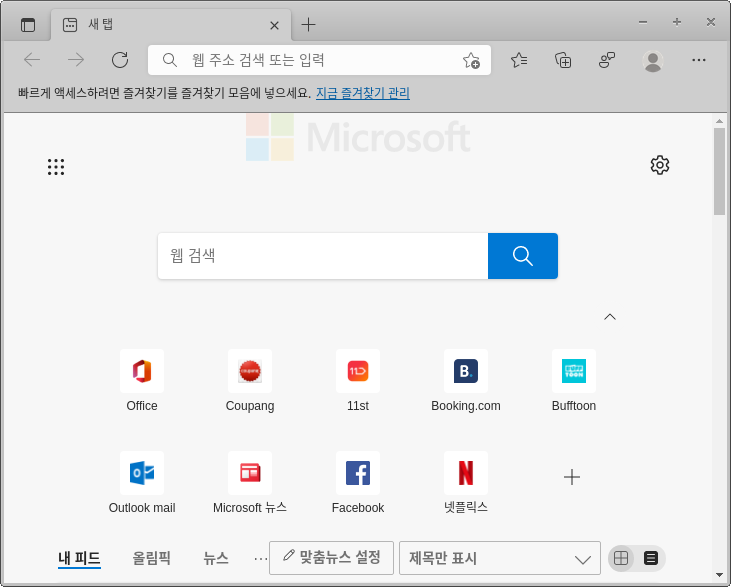Switch feed to grid view
This screenshot has width=731, height=587.
coord(621,558)
